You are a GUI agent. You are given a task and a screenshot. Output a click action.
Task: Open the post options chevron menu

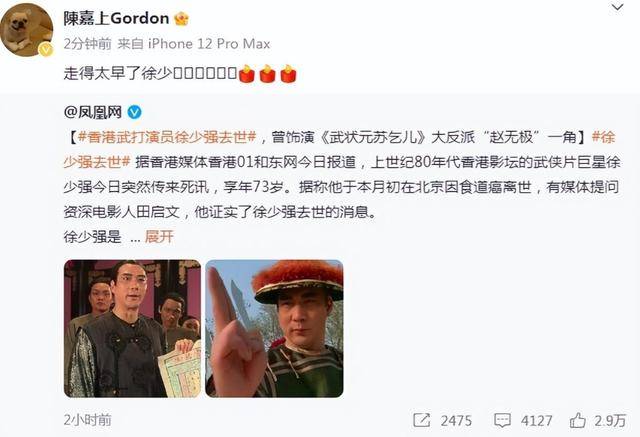[617, 7]
